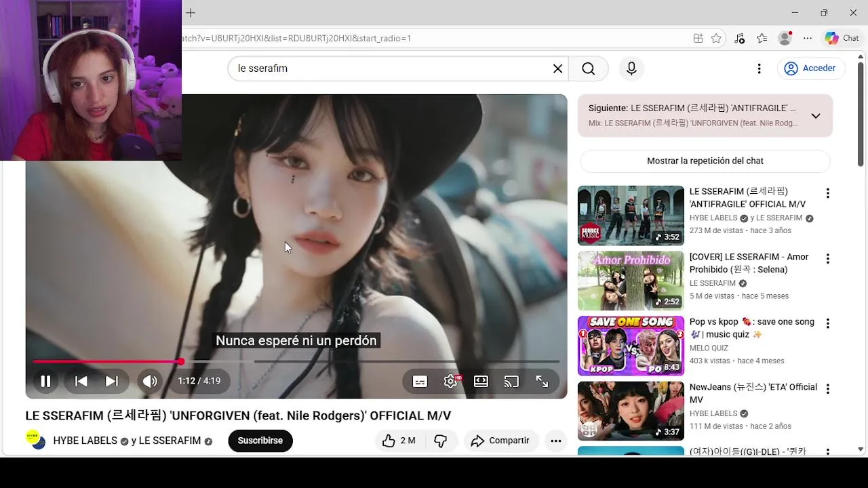Add page to favorites star
The height and width of the screenshot is (488, 868).
716,39
